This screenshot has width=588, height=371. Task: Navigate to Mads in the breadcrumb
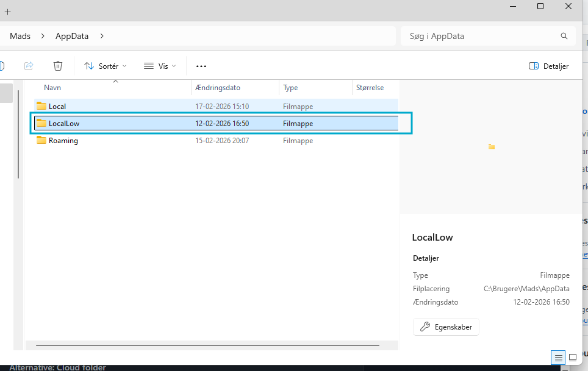[20, 36]
